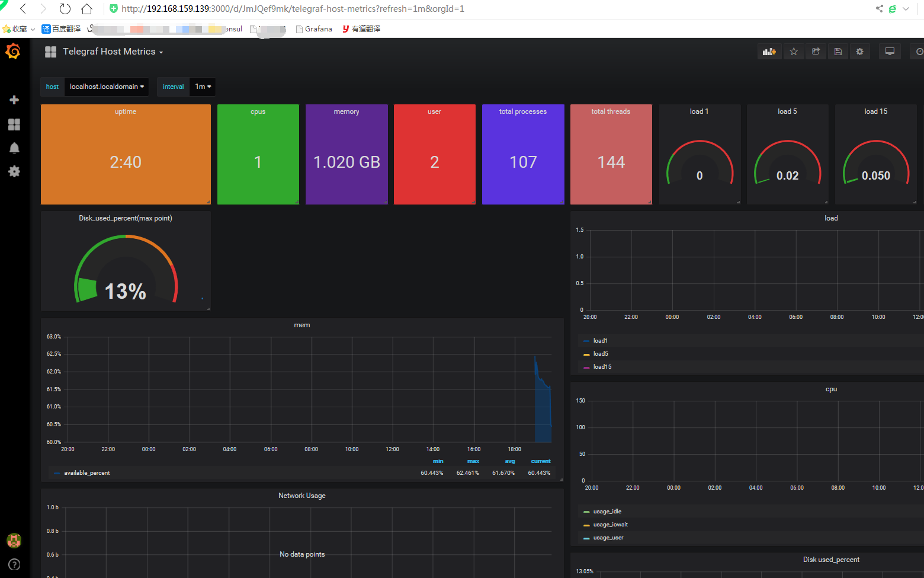Open the time picker clock icon
924x578 pixels.
pos(919,52)
